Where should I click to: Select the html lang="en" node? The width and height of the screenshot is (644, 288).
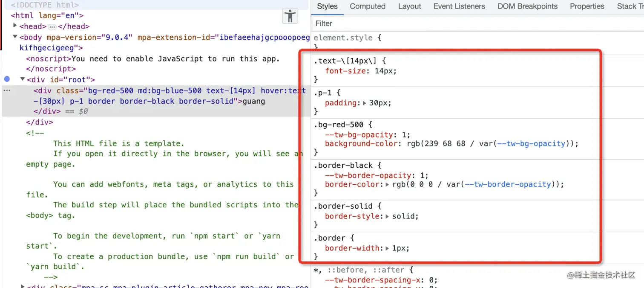(x=47, y=16)
